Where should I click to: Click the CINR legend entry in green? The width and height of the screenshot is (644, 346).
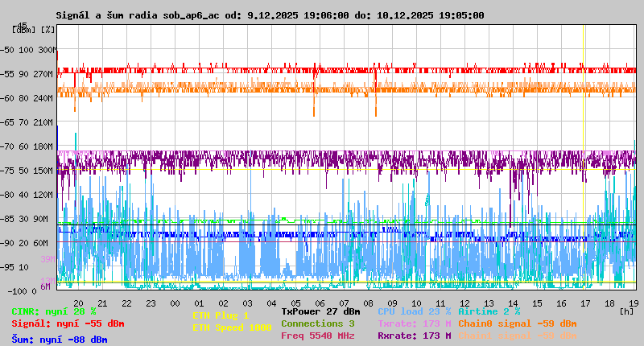coord(53,311)
